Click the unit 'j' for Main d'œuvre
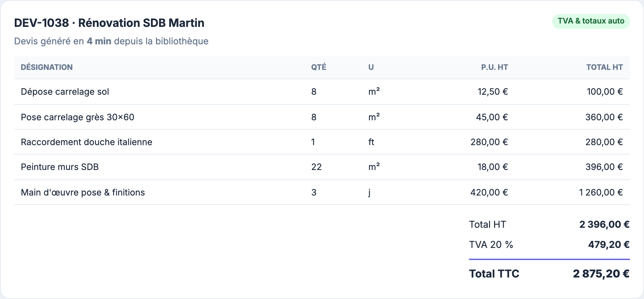644x299 pixels. pyautogui.click(x=369, y=193)
